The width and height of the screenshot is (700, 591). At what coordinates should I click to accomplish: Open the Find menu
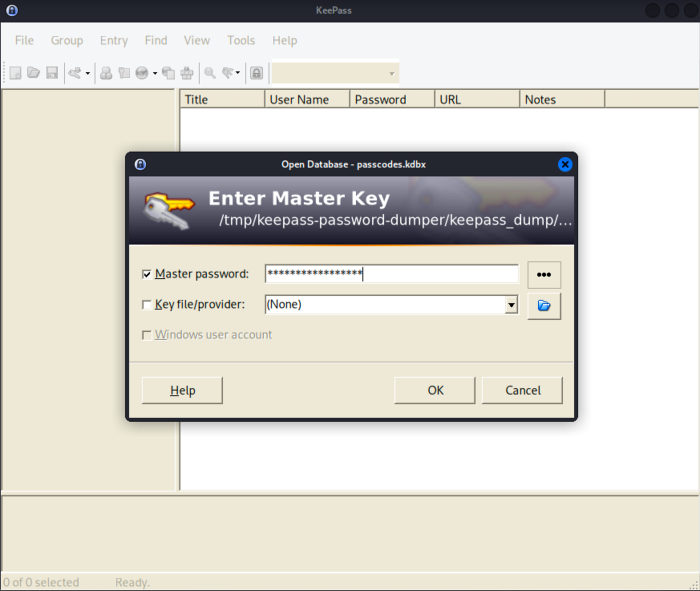(x=156, y=40)
